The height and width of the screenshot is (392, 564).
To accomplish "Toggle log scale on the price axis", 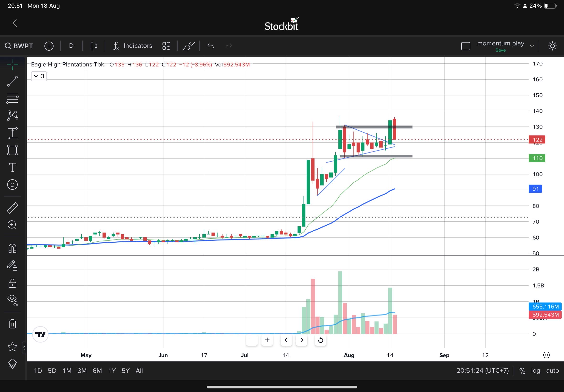I will (535, 370).
